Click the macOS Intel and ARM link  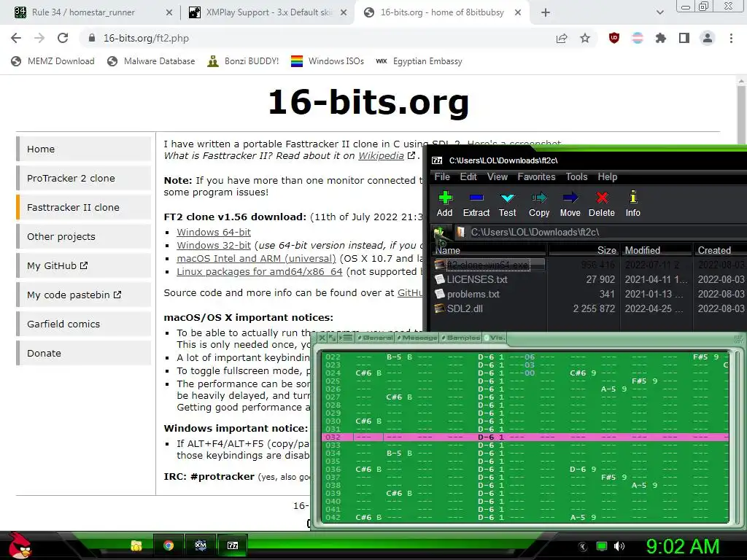click(256, 259)
